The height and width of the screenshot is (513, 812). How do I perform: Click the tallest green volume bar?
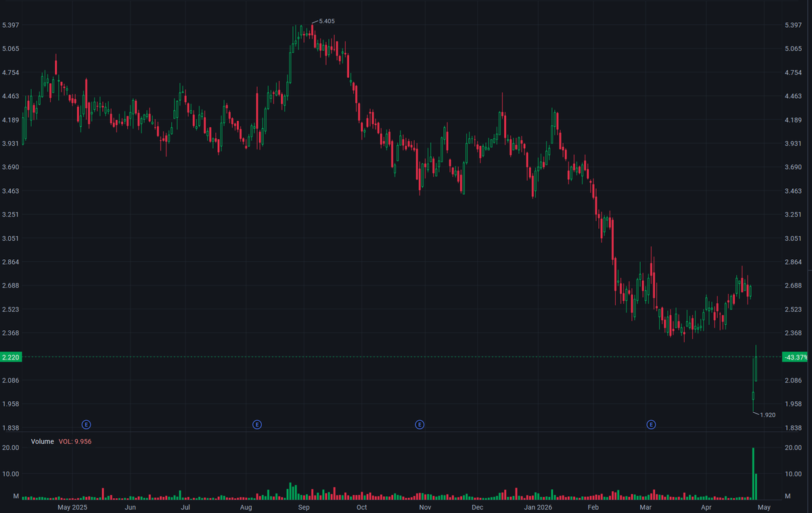(x=752, y=473)
